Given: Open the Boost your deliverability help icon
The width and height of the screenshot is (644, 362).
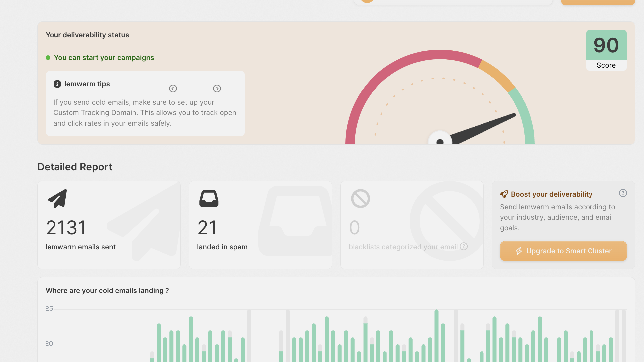Looking at the screenshot, I should pos(623,193).
